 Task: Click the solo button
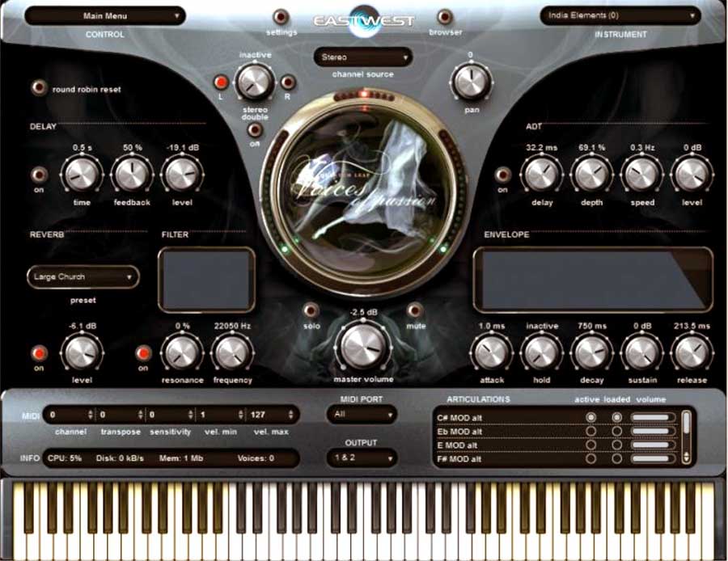tap(311, 310)
